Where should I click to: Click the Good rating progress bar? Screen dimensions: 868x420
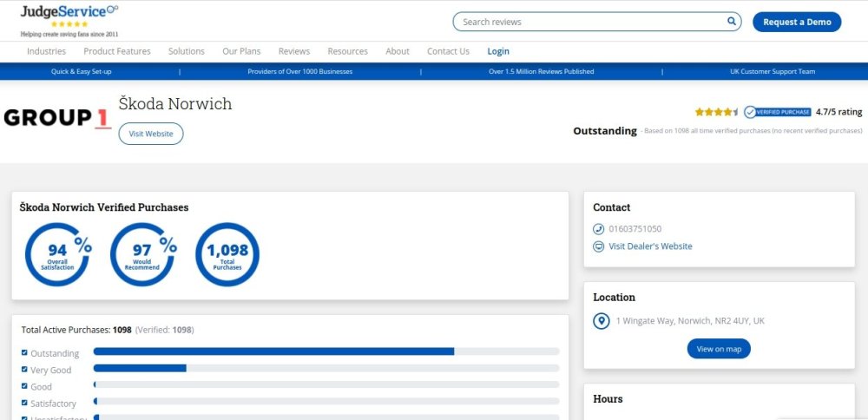click(x=326, y=384)
